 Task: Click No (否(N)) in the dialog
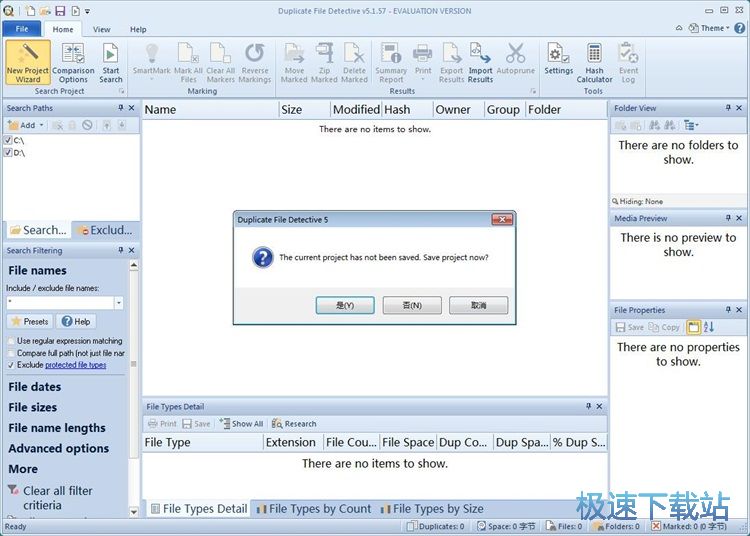click(412, 305)
